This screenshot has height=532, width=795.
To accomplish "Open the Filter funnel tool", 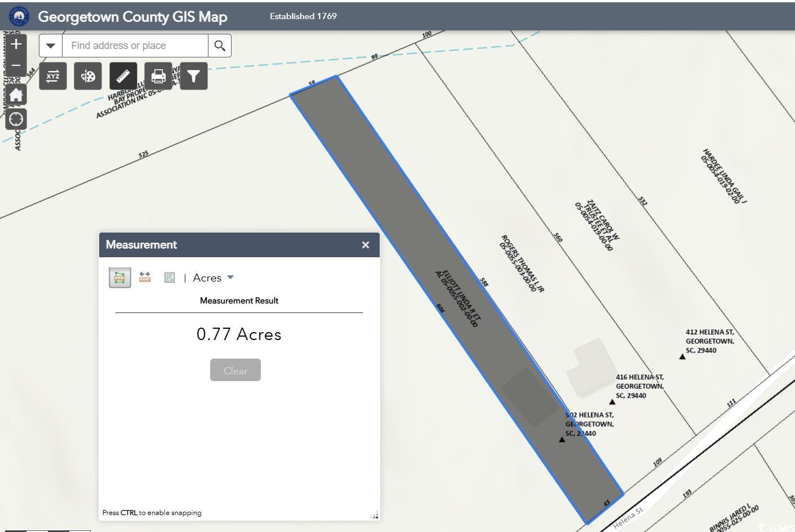I will point(194,76).
